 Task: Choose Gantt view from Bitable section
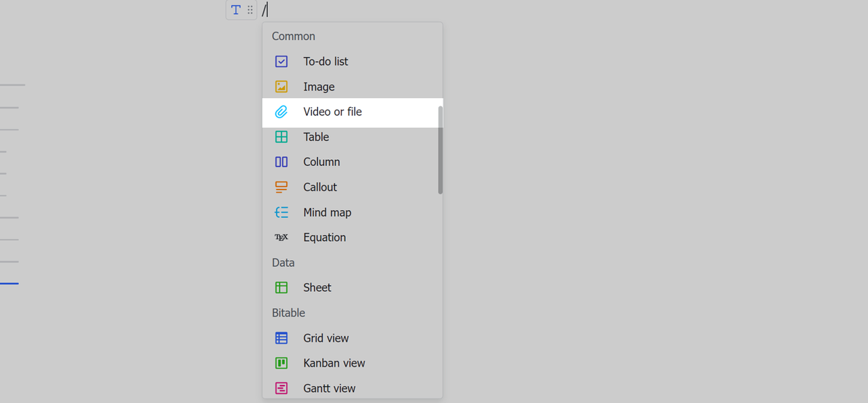pyautogui.click(x=329, y=388)
